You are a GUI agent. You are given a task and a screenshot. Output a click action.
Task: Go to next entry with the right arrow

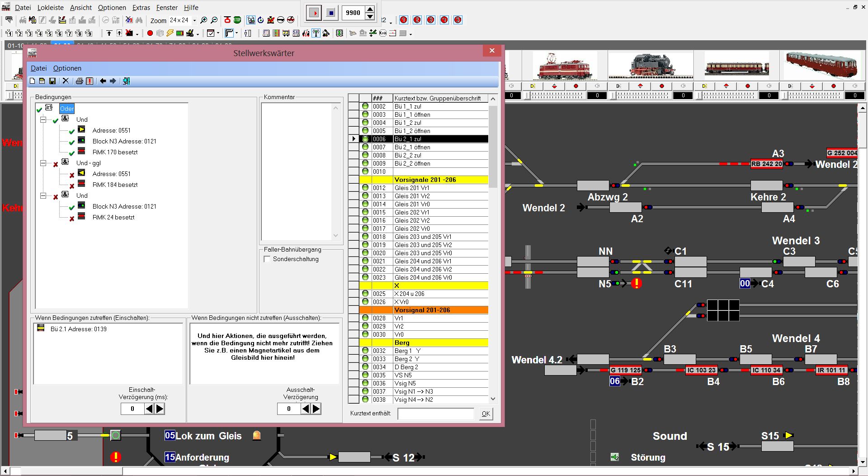click(113, 81)
